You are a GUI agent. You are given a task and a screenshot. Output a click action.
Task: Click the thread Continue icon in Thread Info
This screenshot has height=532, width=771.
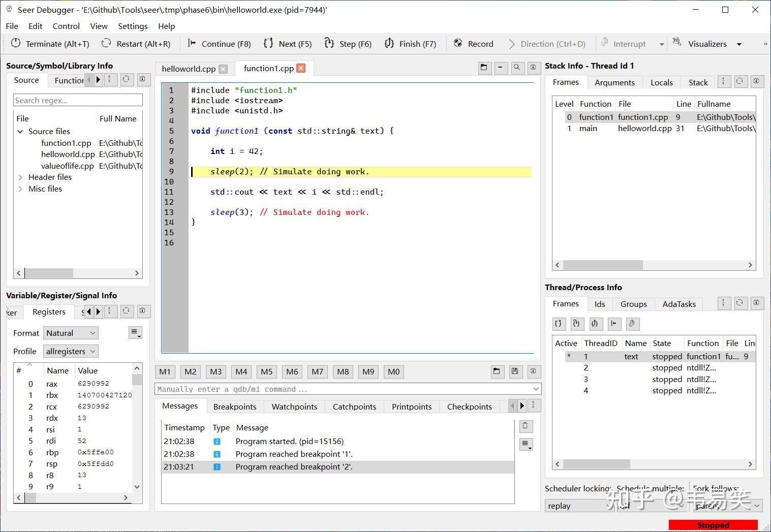pos(614,323)
